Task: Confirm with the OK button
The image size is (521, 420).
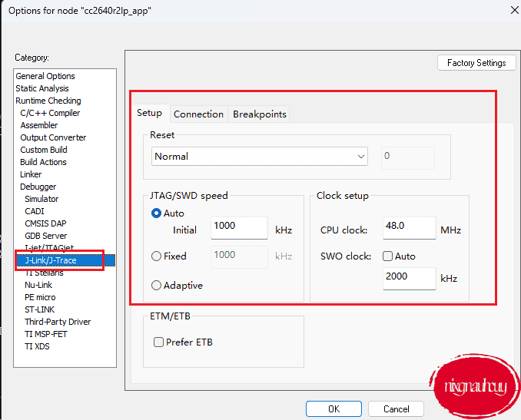Action: [x=334, y=409]
